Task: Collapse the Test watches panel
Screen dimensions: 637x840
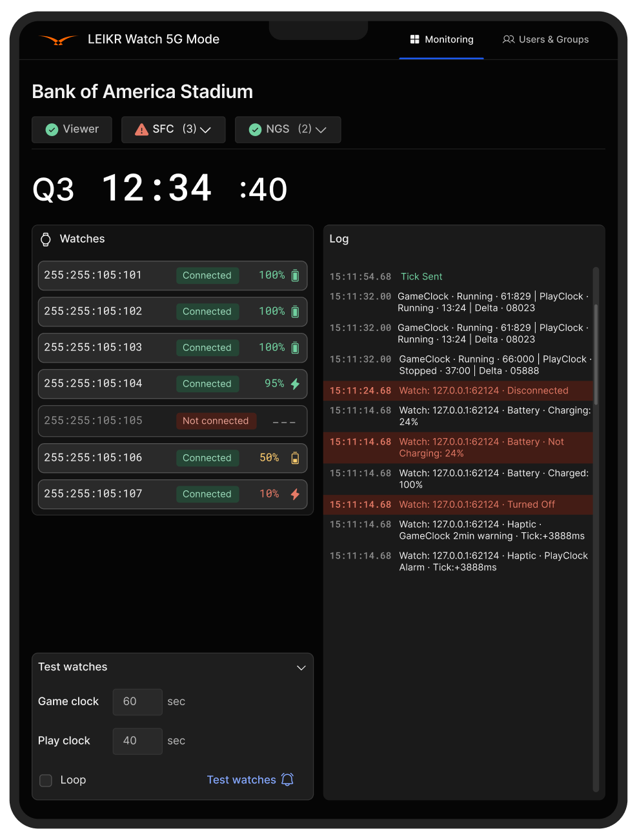Action: (301, 668)
